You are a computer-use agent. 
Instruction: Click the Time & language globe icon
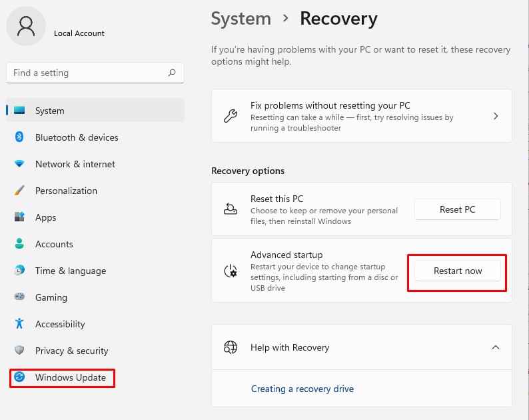pyautogui.click(x=19, y=271)
